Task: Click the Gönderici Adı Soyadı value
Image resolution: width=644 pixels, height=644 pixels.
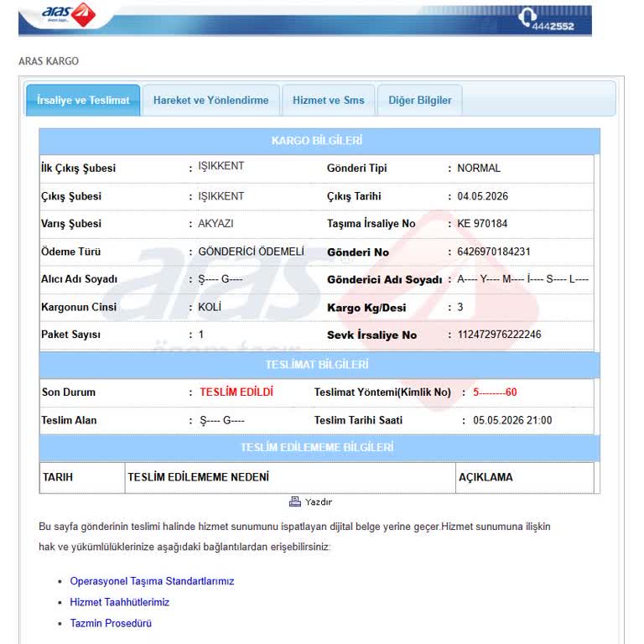Action: pos(523,279)
